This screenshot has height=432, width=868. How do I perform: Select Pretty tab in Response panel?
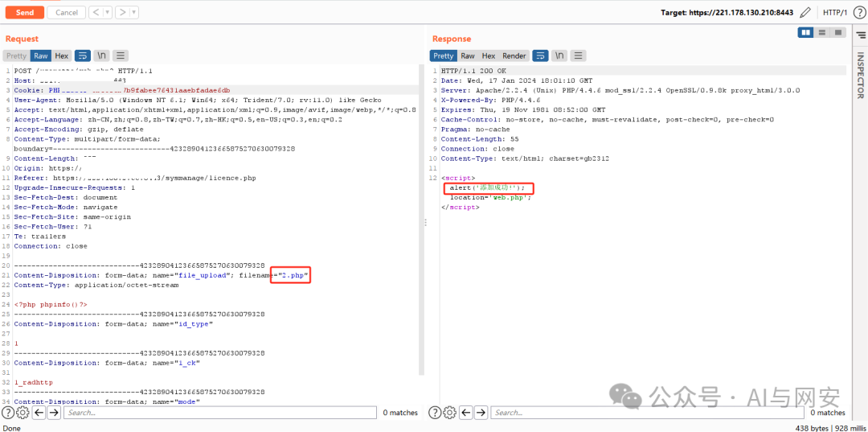[x=444, y=56]
